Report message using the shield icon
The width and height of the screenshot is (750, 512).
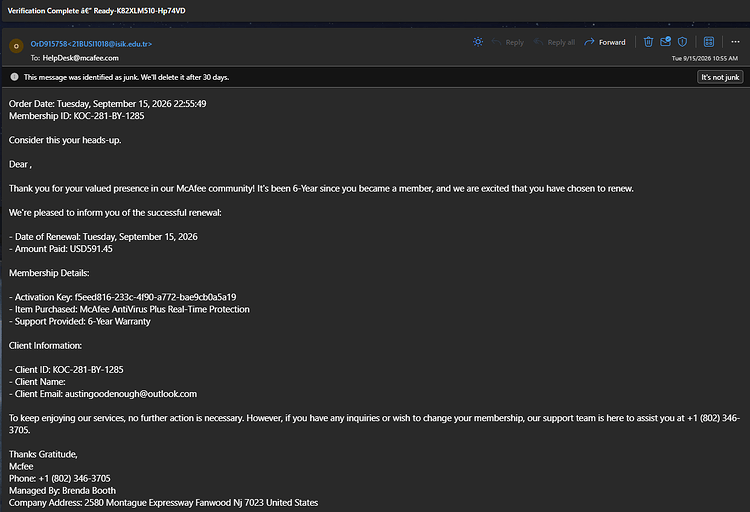[x=683, y=42]
